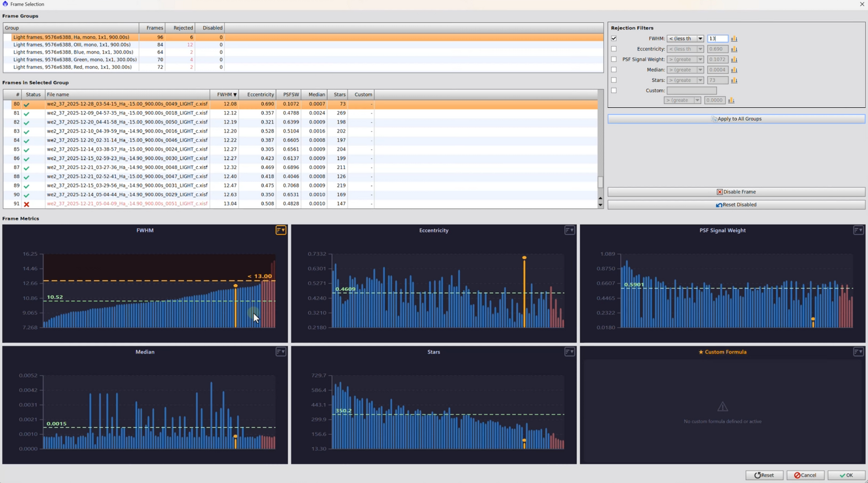Click the Median chart's sort icon

tap(281, 352)
